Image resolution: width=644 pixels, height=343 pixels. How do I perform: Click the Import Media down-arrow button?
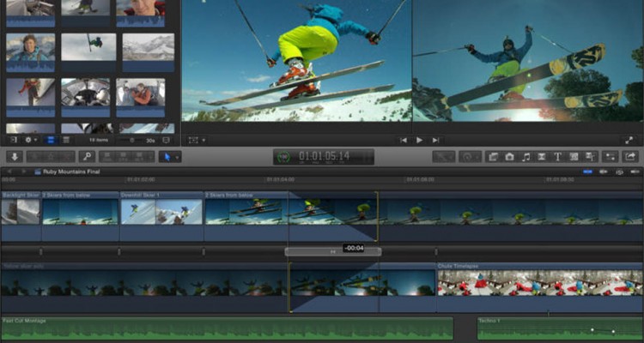(15, 157)
